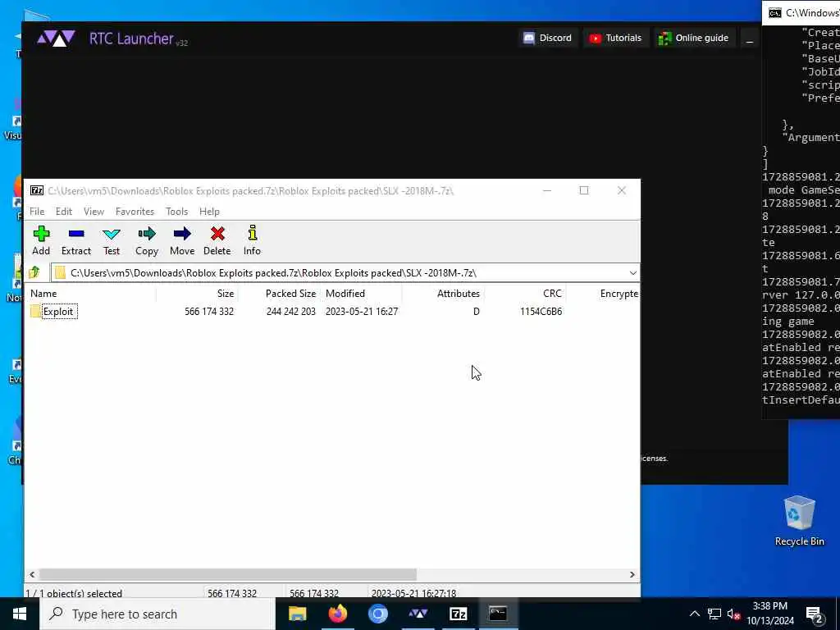Image resolution: width=840 pixels, height=630 pixels.
Task: Click the status bar selection count text
Action: (75, 593)
